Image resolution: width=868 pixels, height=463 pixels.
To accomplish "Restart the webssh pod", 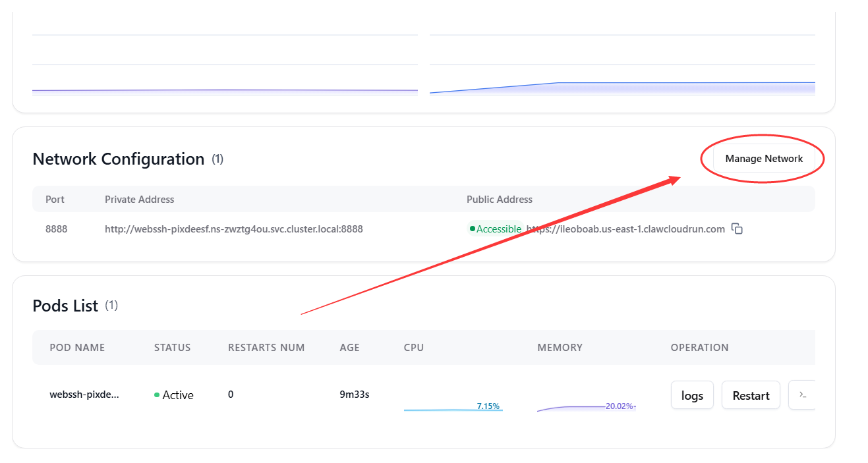I will 751,395.
